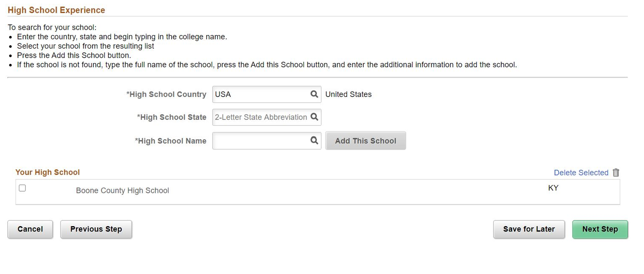Click the Cancel button

(x=30, y=229)
